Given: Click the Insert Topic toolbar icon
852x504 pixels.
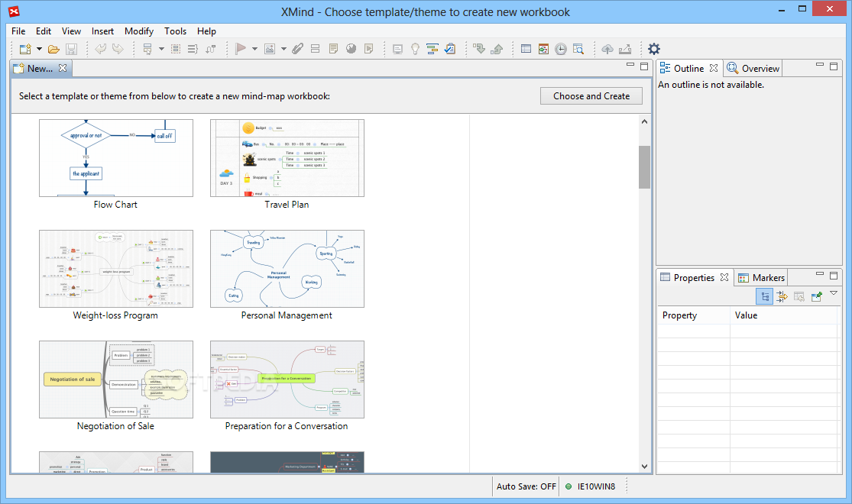Looking at the screenshot, I should tap(147, 49).
